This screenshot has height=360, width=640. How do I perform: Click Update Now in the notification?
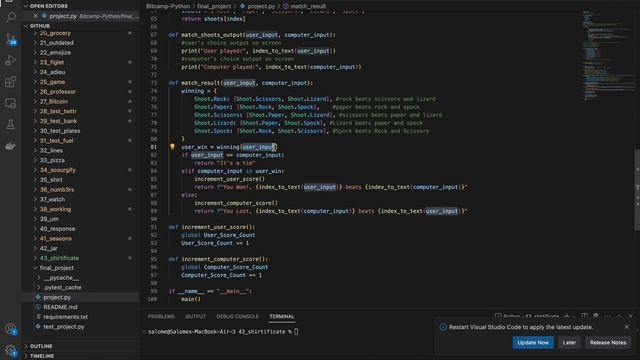pos(533,342)
